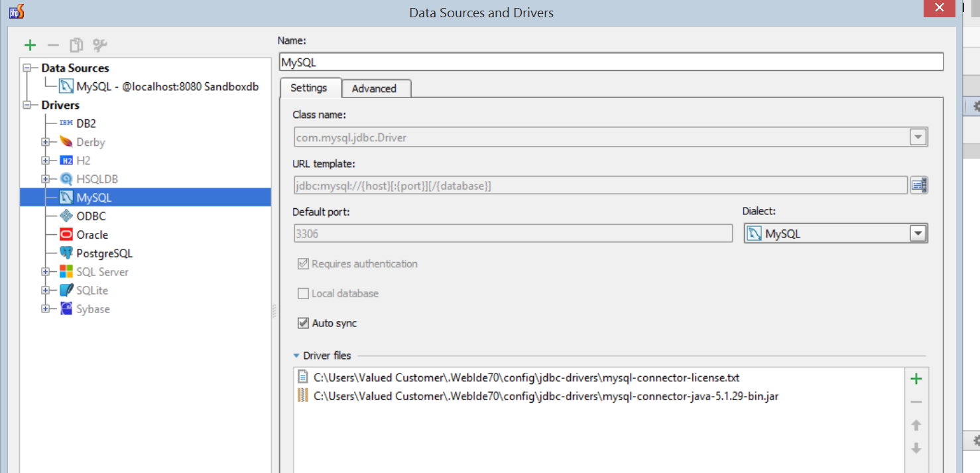Click the Default port field
980x473 pixels.
tap(513, 234)
